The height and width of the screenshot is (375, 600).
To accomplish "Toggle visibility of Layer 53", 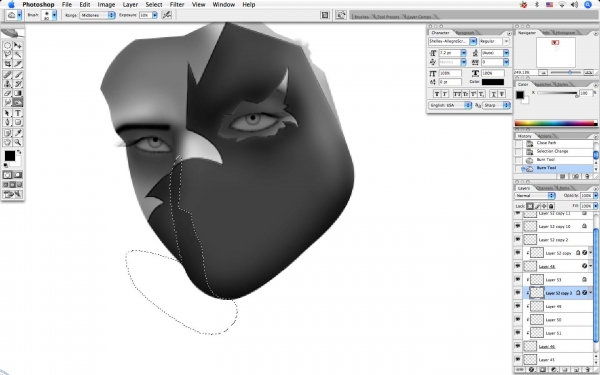I will coord(518,280).
